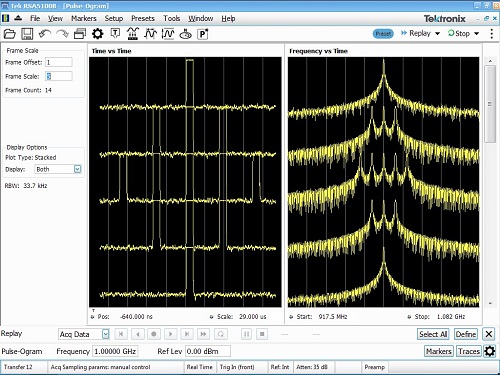Redo action with the toolbar arrow
500x375 pixels.
62,34
